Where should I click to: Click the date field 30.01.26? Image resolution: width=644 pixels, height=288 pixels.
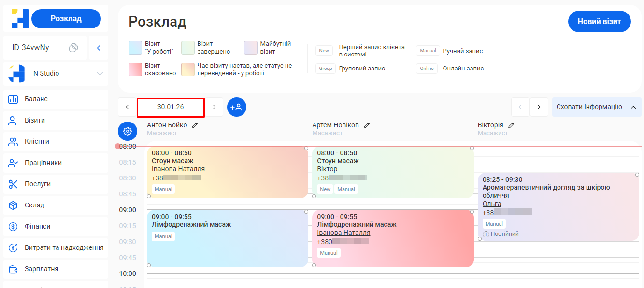coord(171,107)
